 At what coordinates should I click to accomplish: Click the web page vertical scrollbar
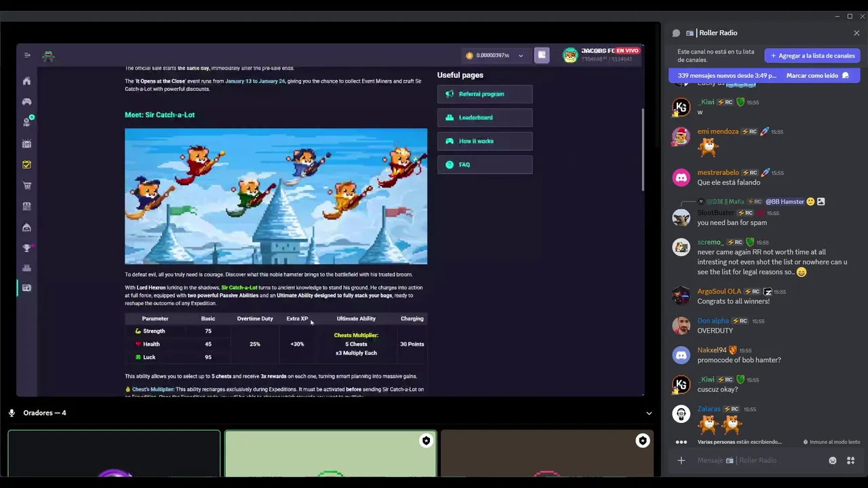pos(642,149)
